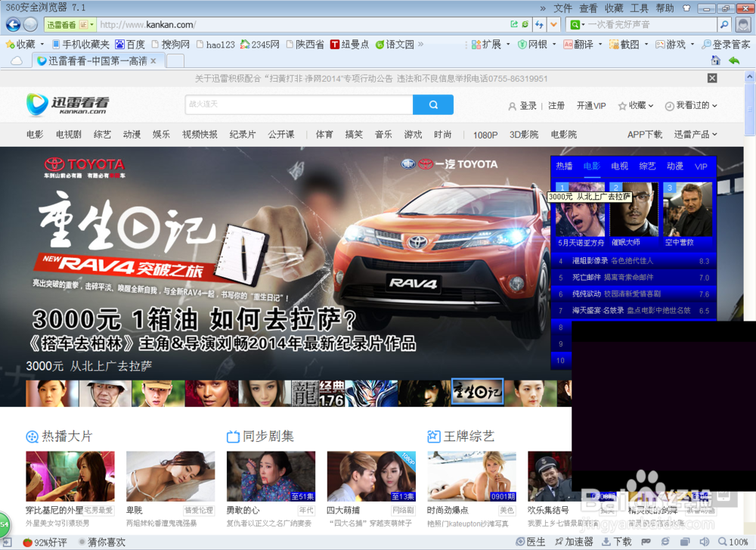The image size is (756, 550).
Task: Open the 100% zoom control
Action: pos(733,542)
